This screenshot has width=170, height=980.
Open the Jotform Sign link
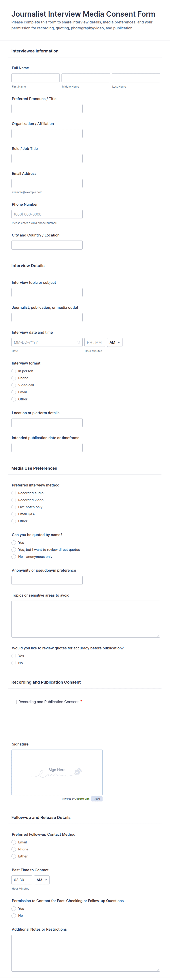click(82, 799)
